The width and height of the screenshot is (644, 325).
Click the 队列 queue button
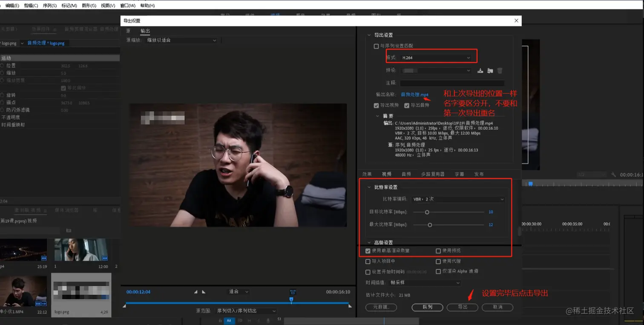[428, 307]
